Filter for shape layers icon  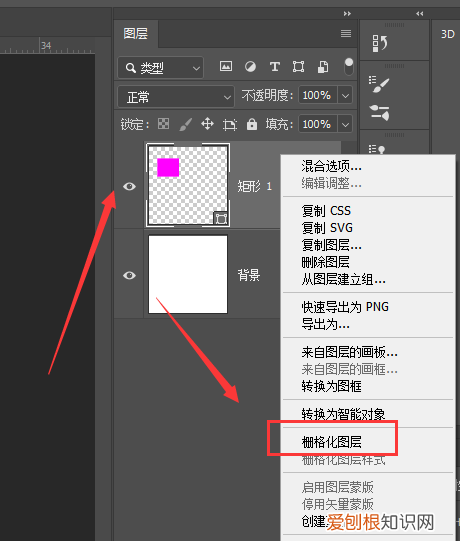298,66
